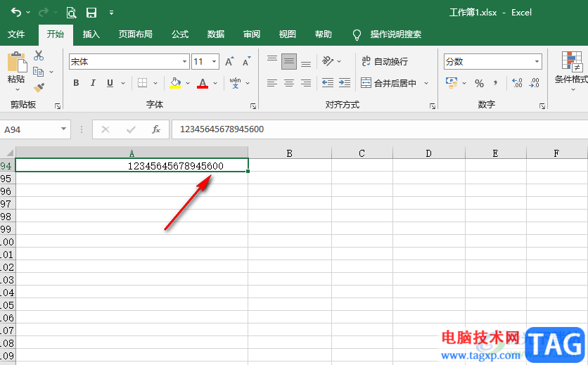Switch to the 审阅 tab
Viewport: 588px width, 365px height.
(252, 34)
